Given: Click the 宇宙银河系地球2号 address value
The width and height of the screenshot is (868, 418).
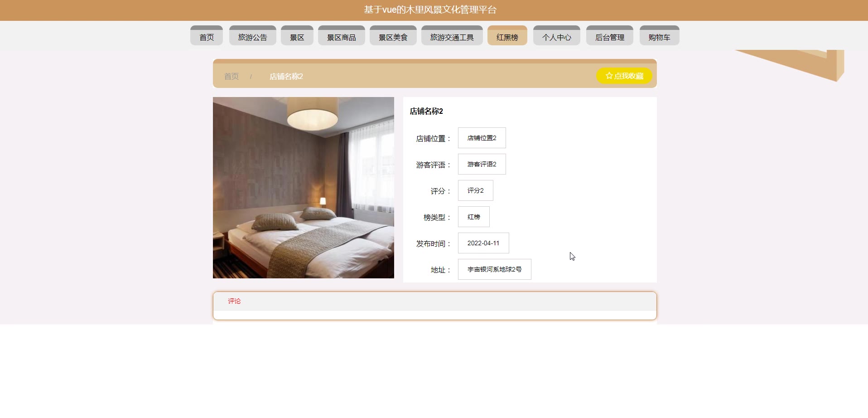Looking at the screenshot, I should [x=494, y=269].
